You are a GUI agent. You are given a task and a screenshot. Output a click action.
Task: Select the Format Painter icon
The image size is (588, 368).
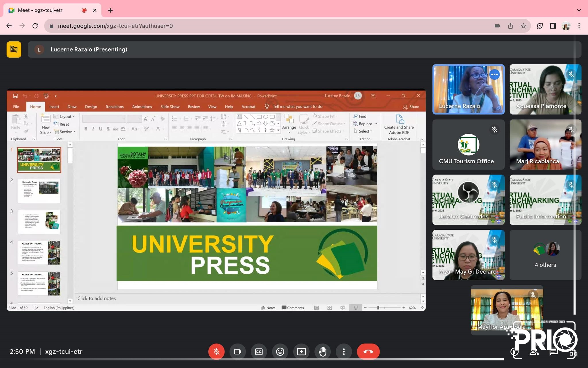tap(26, 131)
